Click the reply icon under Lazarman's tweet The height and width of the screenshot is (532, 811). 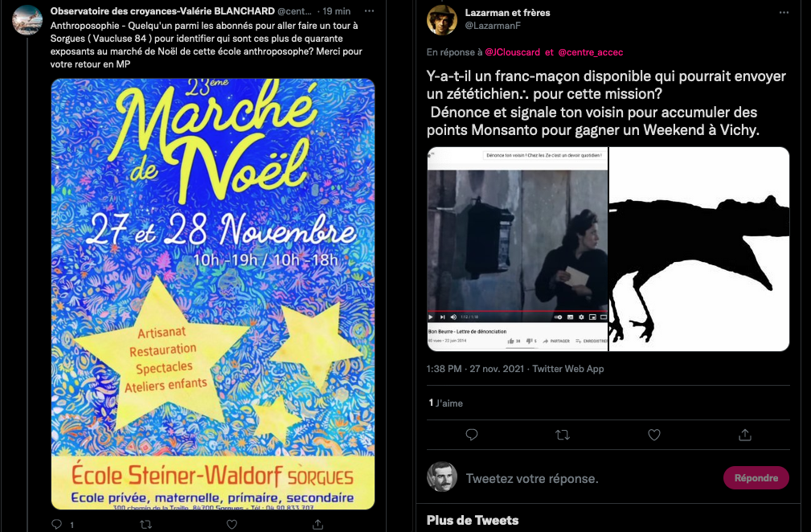click(471, 435)
